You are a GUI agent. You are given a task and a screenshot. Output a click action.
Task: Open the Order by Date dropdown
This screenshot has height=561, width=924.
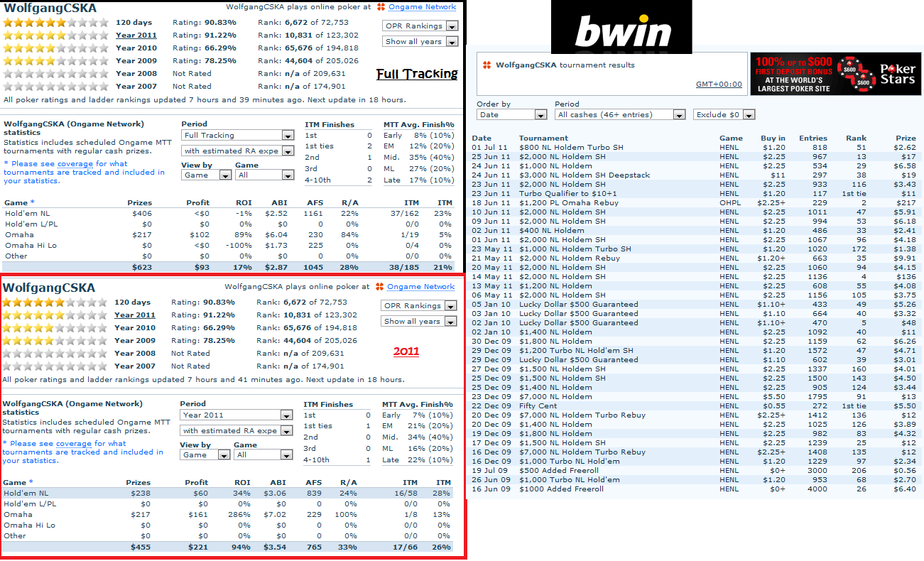pos(511,115)
